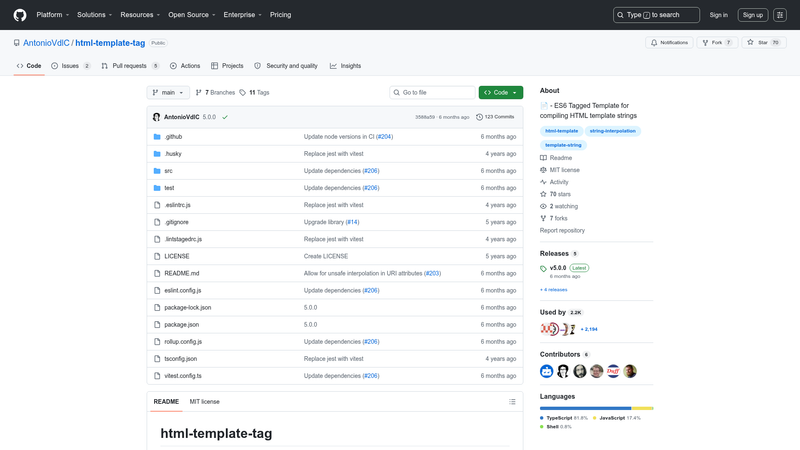Click the html-template topic tag
Screen dimensions: 800x450
[x=561, y=131]
